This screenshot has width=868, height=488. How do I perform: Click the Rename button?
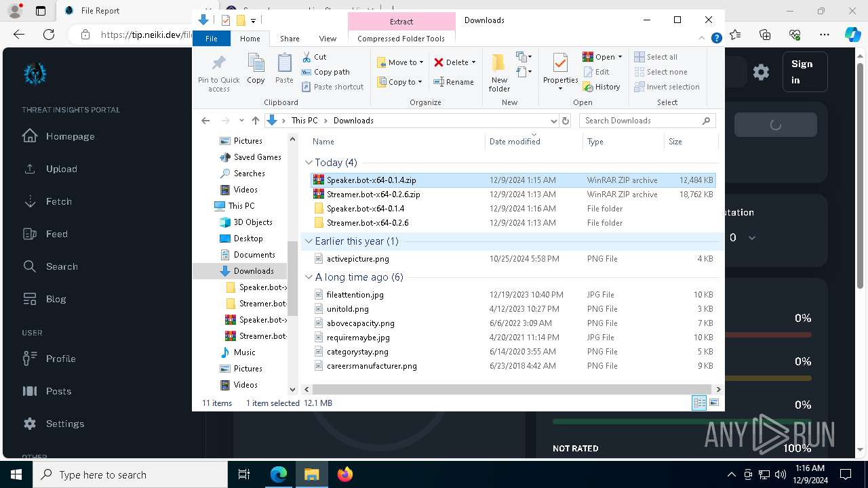tap(454, 82)
